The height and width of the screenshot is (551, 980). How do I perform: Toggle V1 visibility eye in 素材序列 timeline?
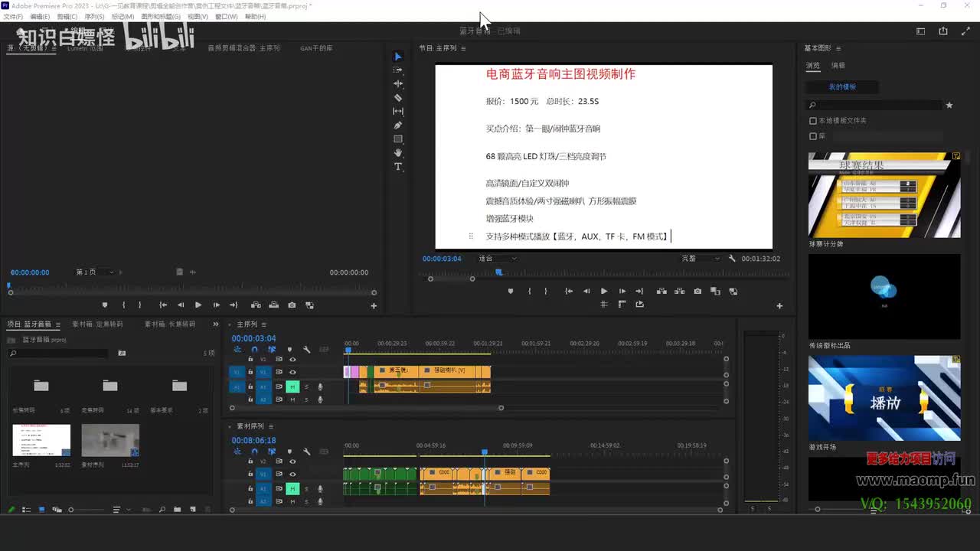[x=292, y=474]
